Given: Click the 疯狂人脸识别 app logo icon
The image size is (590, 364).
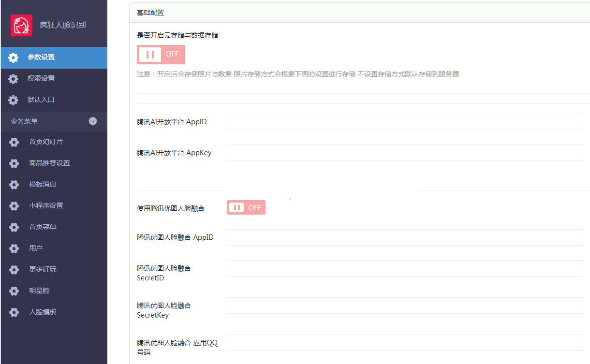Looking at the screenshot, I should click(x=21, y=25).
